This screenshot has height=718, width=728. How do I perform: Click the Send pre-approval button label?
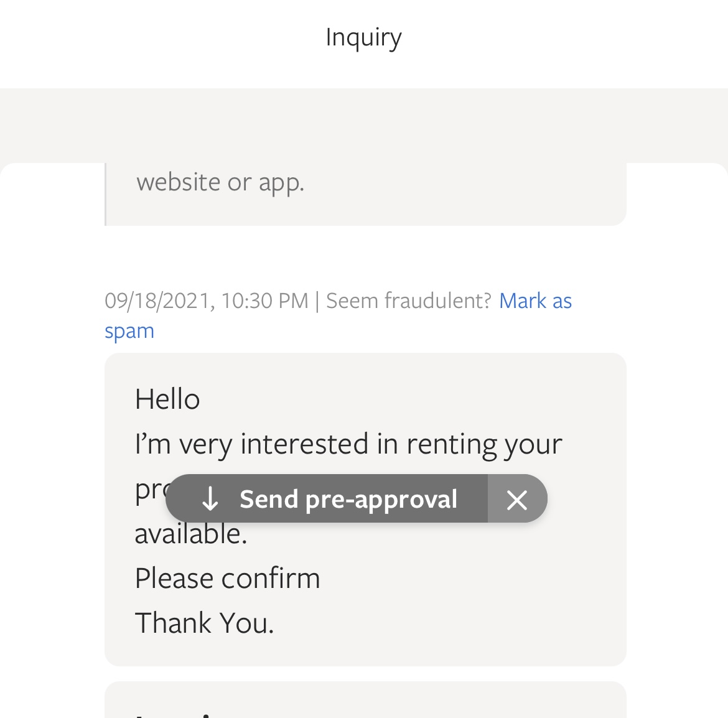(x=348, y=500)
